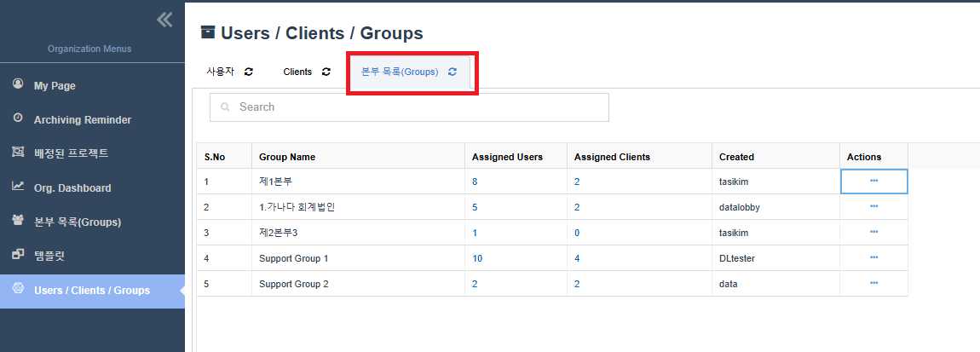Viewport: 980px width, 352px height.
Task: Open actions menu for Support Group 1
Action: click(x=873, y=257)
